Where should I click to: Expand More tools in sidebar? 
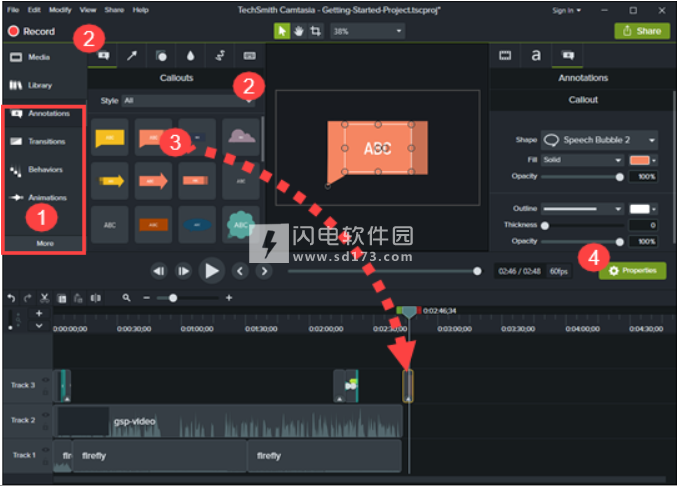pos(44,243)
